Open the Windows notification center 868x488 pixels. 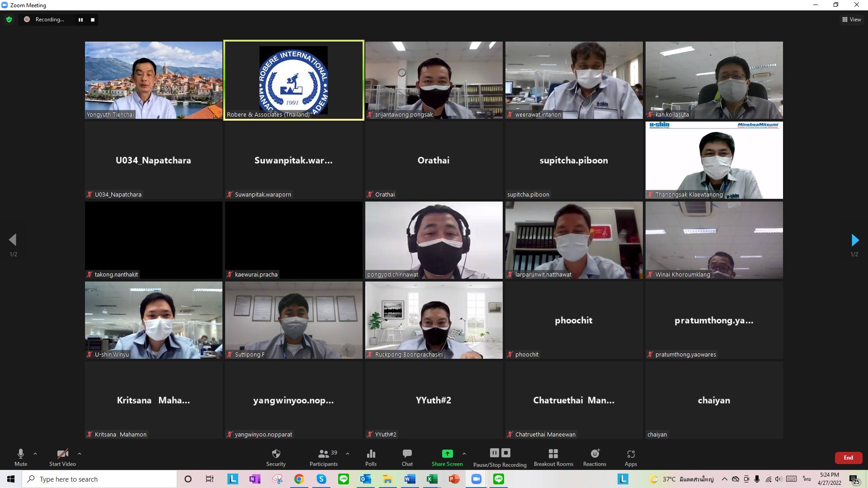[854, 479]
